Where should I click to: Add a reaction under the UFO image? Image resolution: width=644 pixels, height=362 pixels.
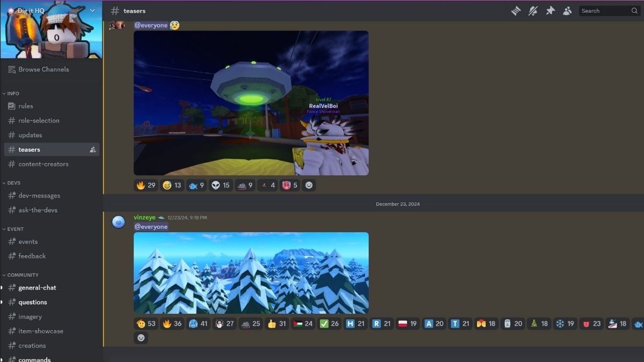point(309,185)
